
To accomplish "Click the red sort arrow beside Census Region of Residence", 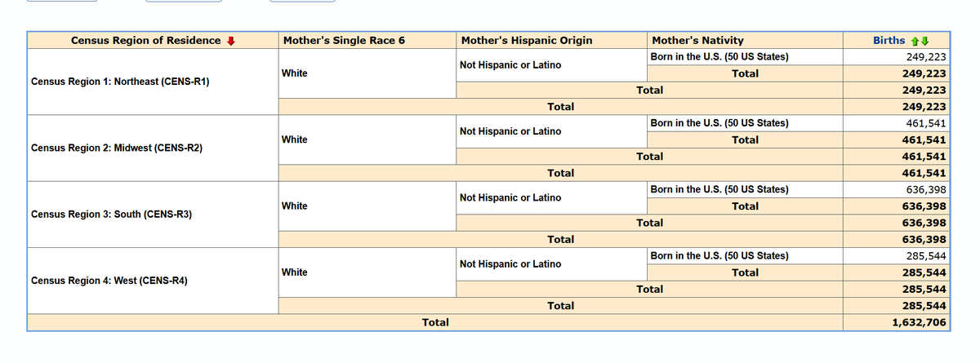I will [231, 41].
